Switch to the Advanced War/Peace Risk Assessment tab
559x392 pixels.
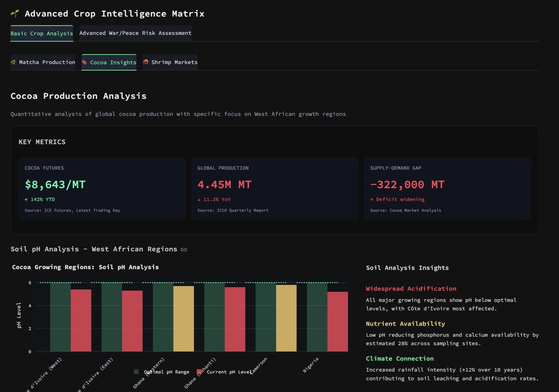pos(135,33)
